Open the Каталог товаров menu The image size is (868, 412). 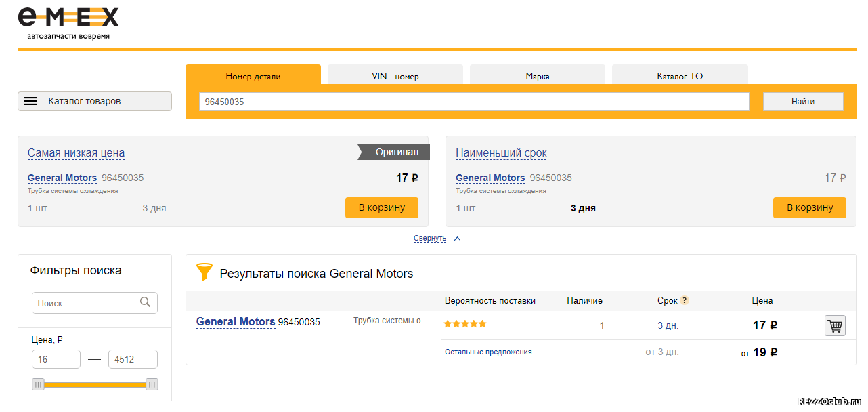(x=95, y=101)
